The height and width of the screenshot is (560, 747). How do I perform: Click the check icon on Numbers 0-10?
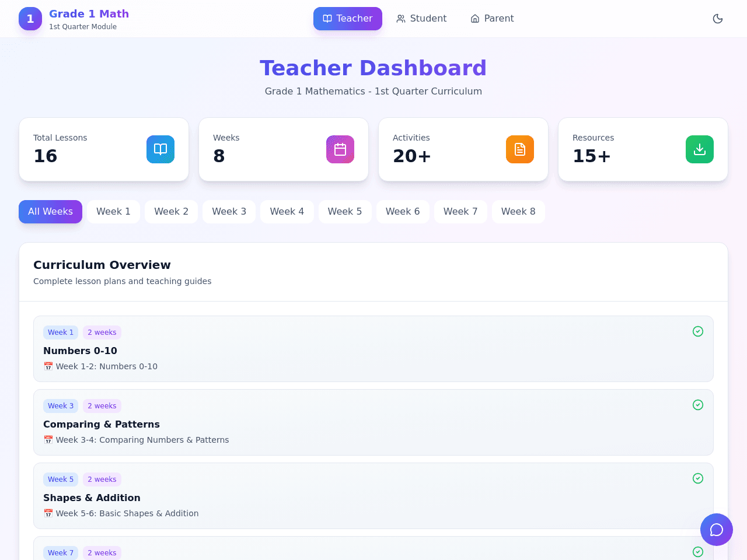698,331
